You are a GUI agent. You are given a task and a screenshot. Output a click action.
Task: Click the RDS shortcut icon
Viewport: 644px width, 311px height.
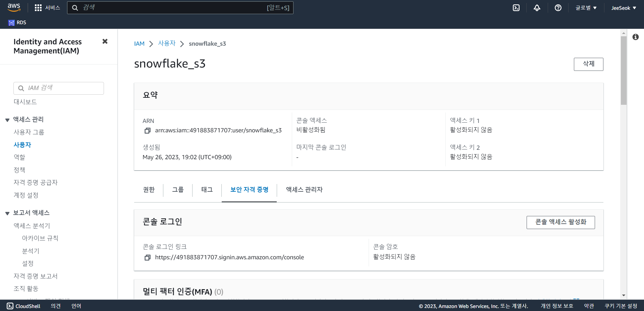coord(11,23)
